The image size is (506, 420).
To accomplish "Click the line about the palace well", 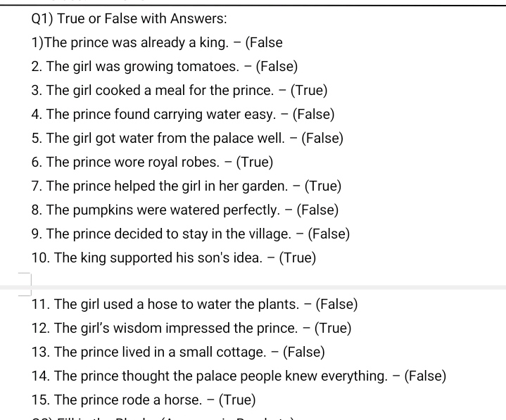I will point(187,139).
